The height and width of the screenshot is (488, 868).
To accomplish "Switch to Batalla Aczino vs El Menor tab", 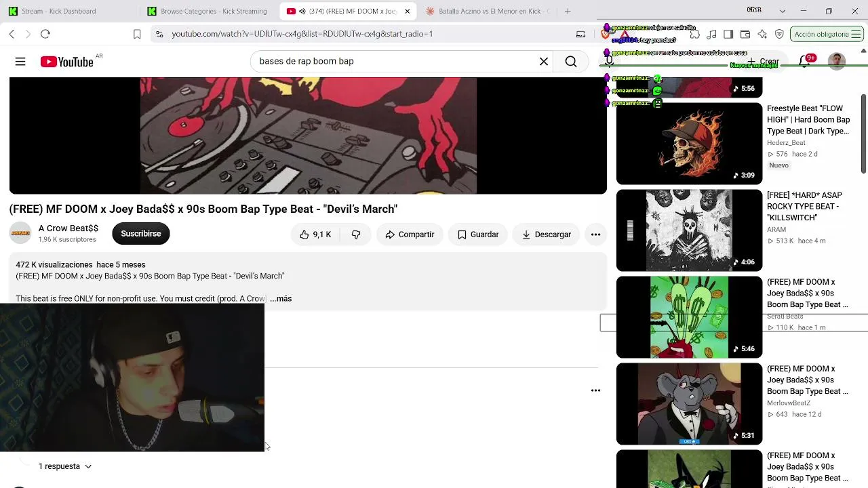I will 487,11.
